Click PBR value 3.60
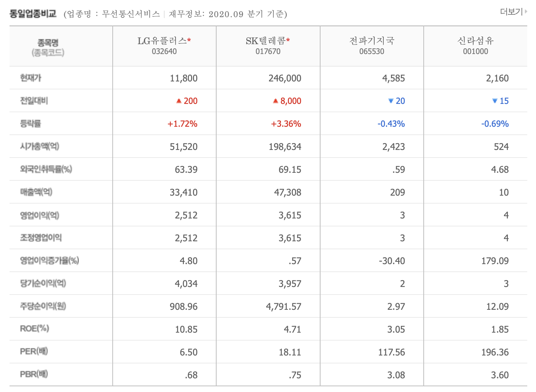This screenshot has width=536, height=392. point(500,375)
